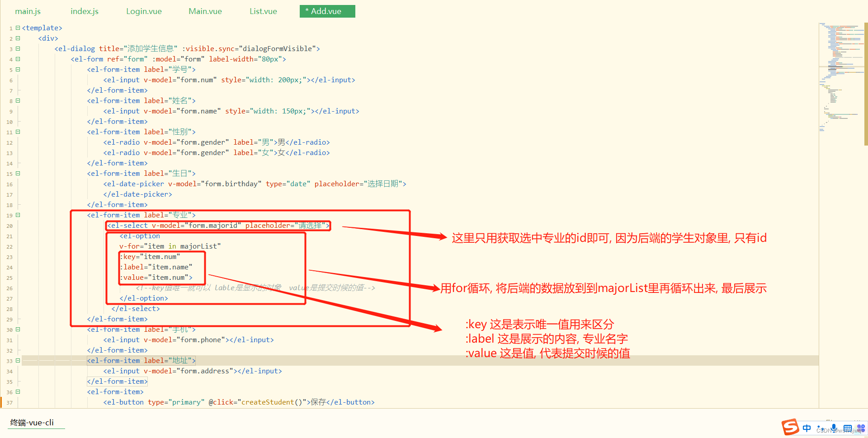This screenshot has width=868, height=438.
Task: Click the closing el-date-picker tag line
Action: [x=137, y=194]
